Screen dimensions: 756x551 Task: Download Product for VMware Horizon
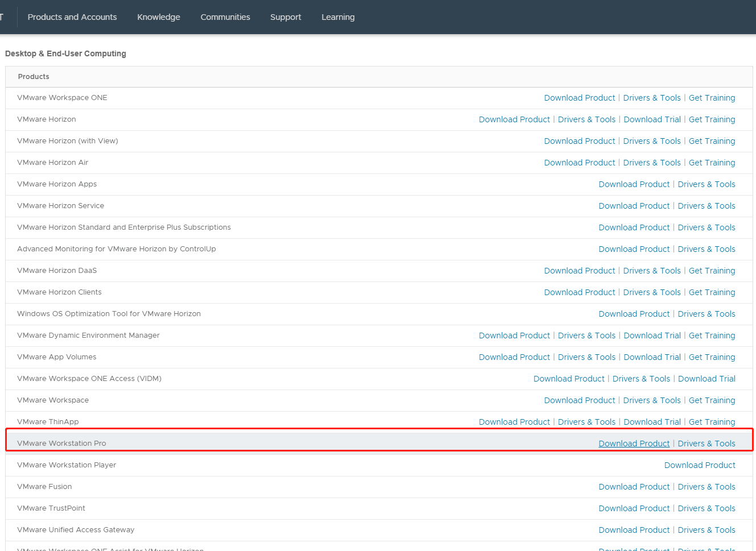514,119
